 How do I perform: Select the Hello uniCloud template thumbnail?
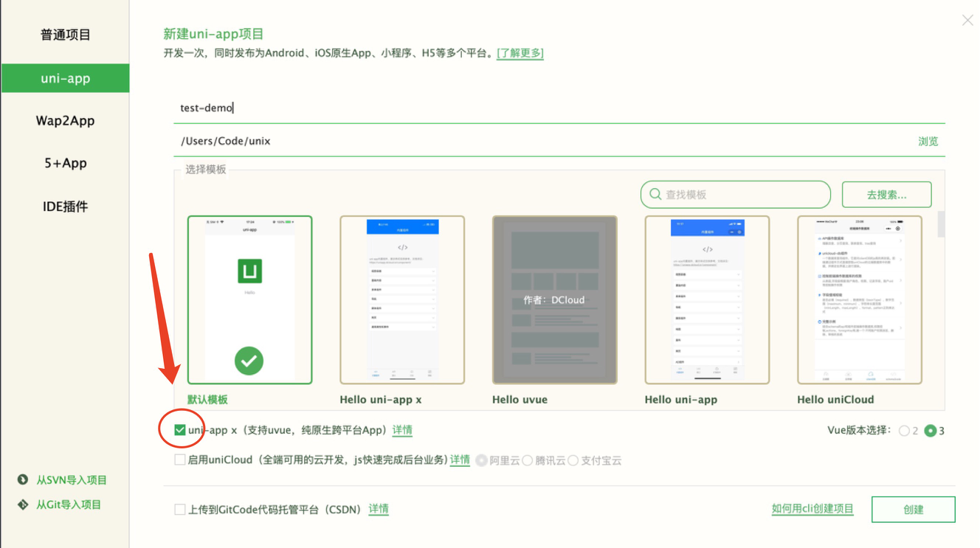click(x=860, y=300)
